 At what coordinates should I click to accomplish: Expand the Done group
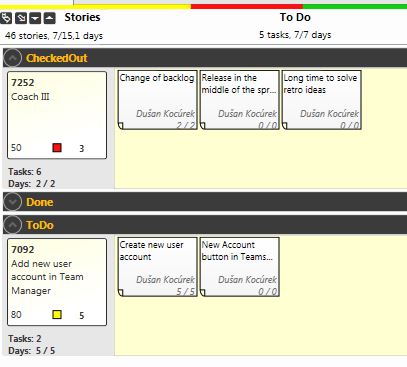click(x=13, y=202)
